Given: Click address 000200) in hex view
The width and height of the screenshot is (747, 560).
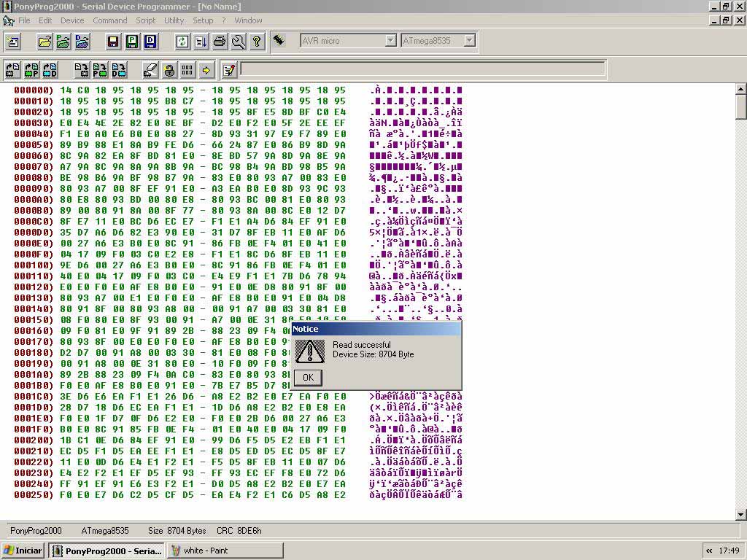Looking at the screenshot, I should [34, 440].
